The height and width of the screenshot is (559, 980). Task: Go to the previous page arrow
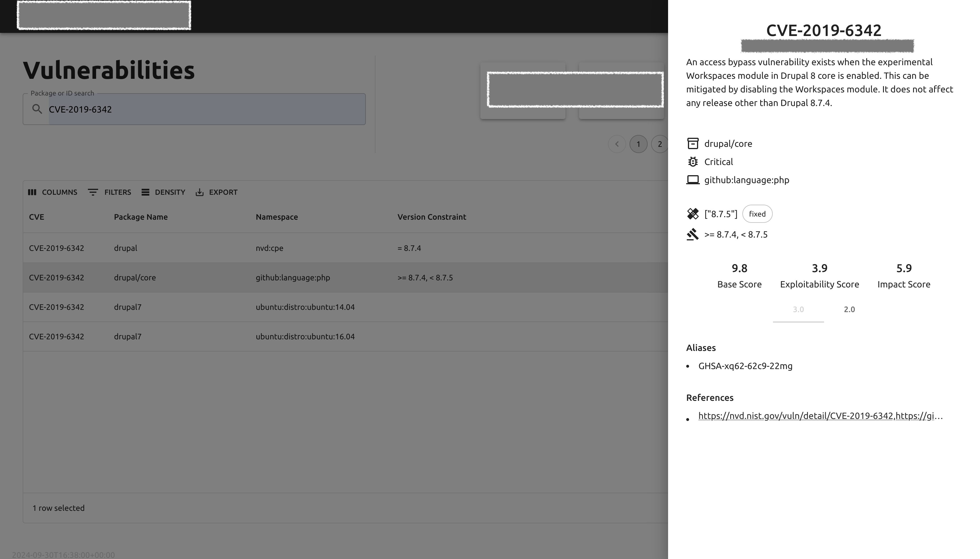click(617, 144)
